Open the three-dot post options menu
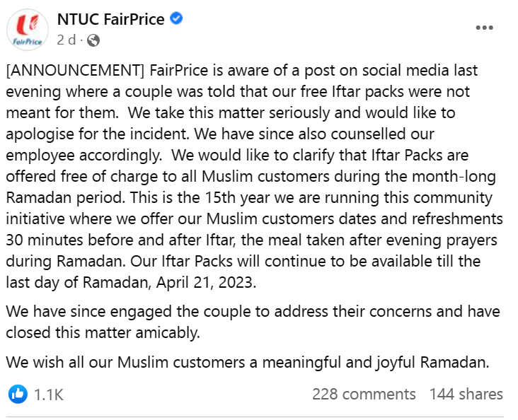The height and width of the screenshot is (420, 518). [x=484, y=28]
